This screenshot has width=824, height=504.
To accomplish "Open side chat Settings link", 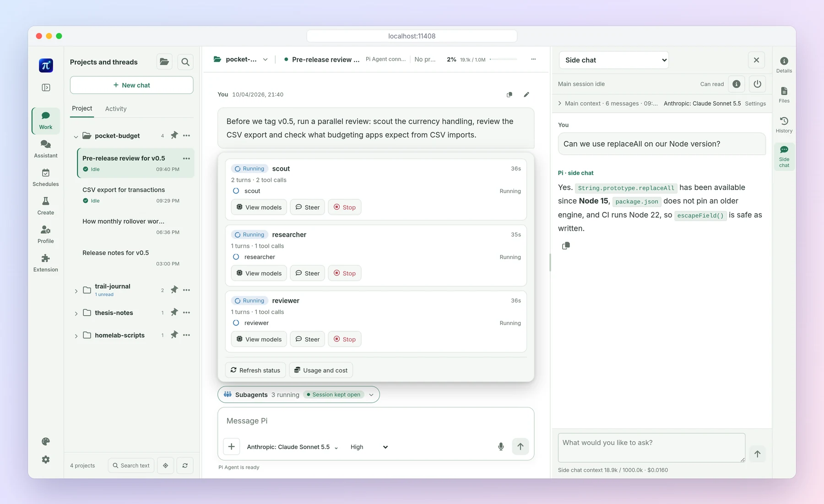I will (755, 103).
